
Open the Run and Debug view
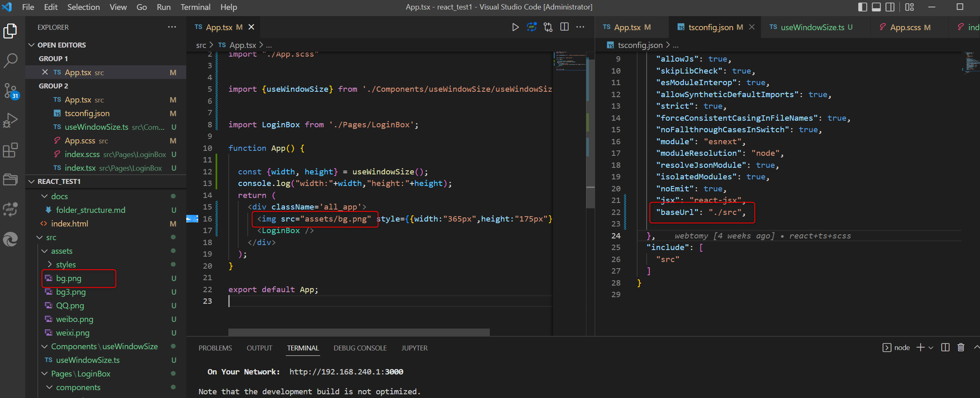point(10,120)
